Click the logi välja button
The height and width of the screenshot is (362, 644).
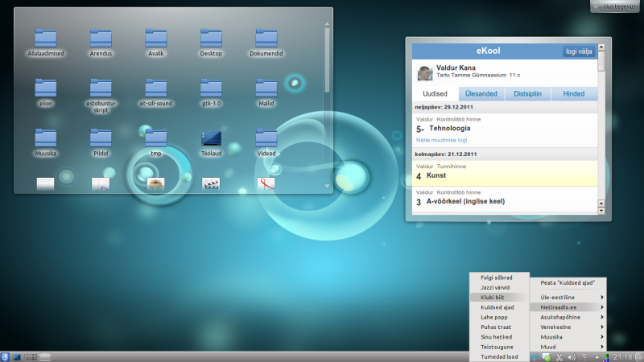point(579,51)
